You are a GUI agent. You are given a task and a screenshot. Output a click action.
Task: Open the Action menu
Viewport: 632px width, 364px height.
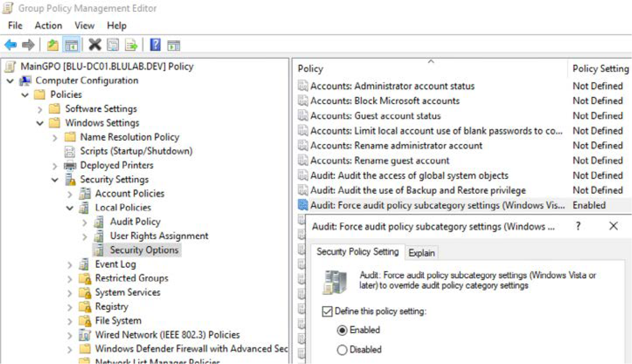[48, 26]
